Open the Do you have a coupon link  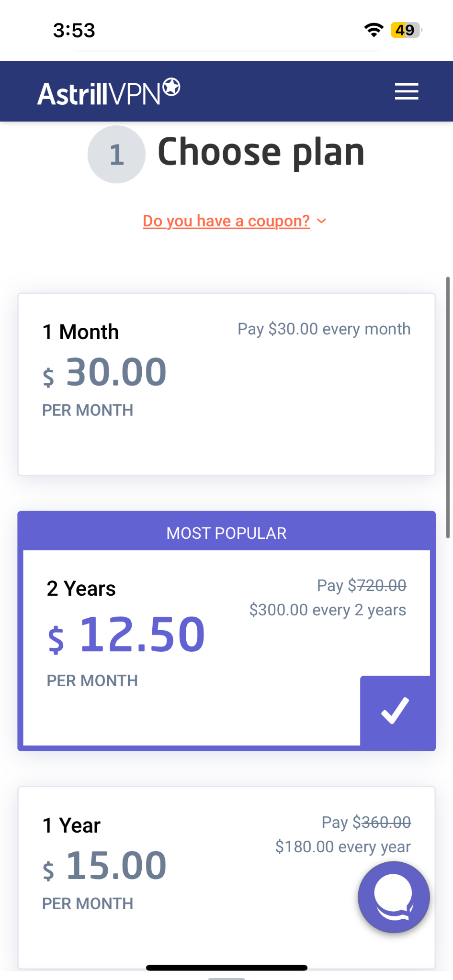[x=226, y=221]
